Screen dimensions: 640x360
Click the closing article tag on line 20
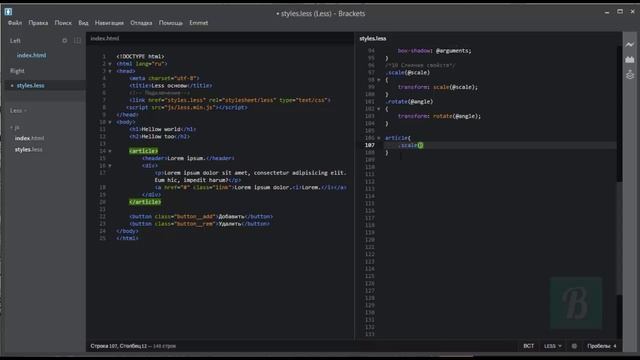(x=145, y=202)
